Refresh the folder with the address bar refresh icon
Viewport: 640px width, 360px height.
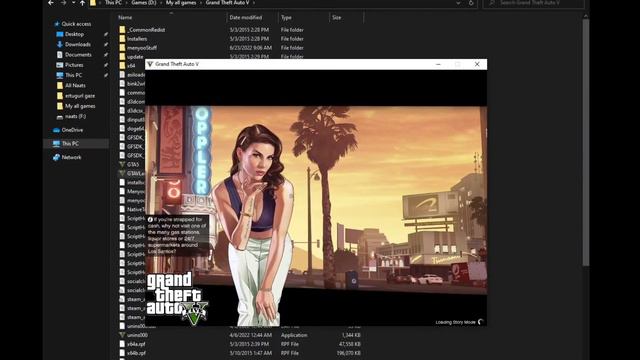point(471,3)
